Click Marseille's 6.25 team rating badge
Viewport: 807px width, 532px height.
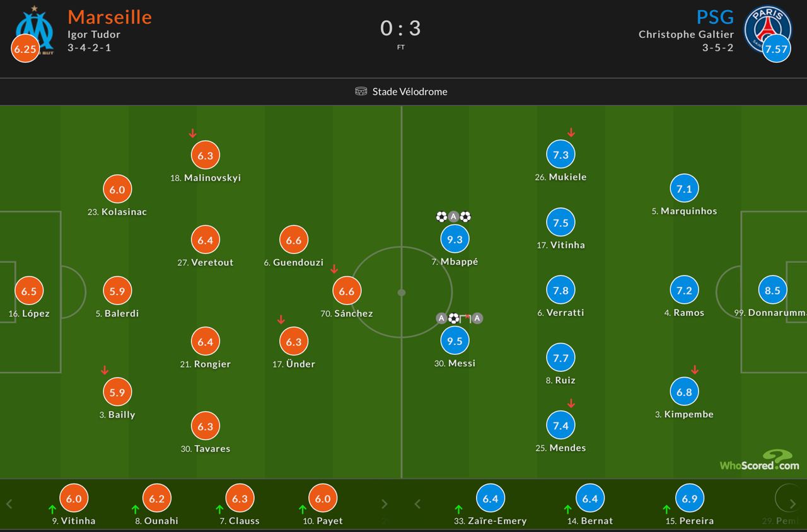pyautogui.click(x=25, y=49)
